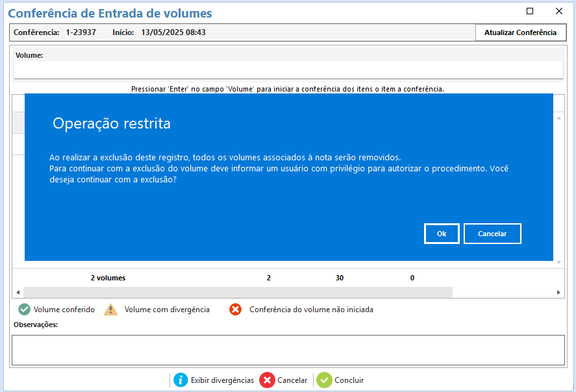Click the horizontal scrollbar thumb in the grid

point(238,293)
